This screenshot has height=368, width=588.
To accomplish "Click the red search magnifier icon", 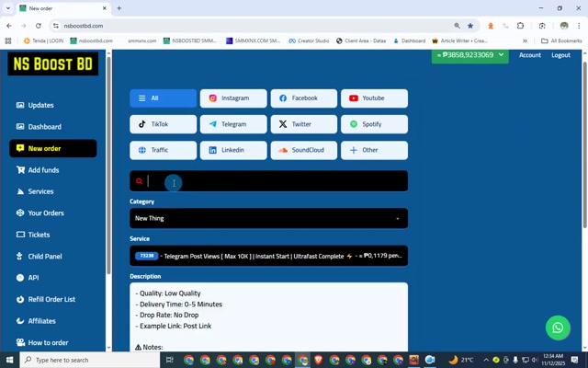I will [x=139, y=181].
